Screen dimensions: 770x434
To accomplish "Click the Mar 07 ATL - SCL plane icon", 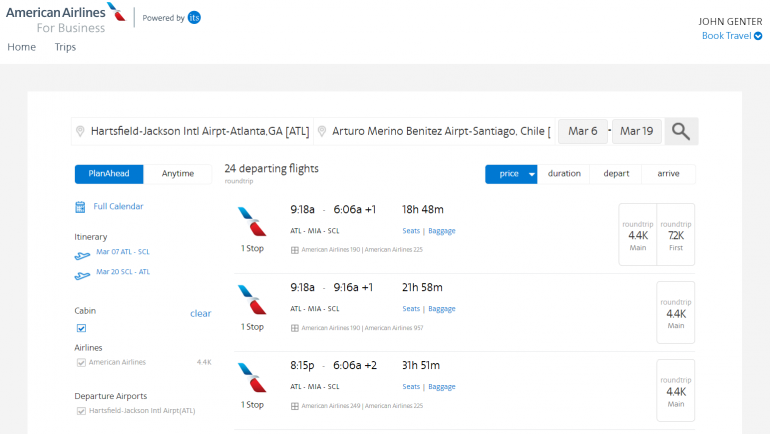I will [x=82, y=253].
